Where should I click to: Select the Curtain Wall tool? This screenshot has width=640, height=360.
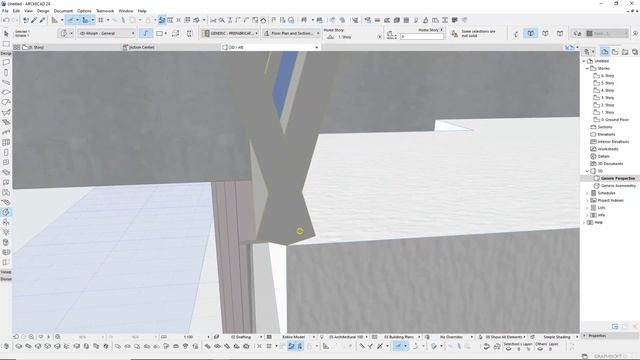(6, 142)
